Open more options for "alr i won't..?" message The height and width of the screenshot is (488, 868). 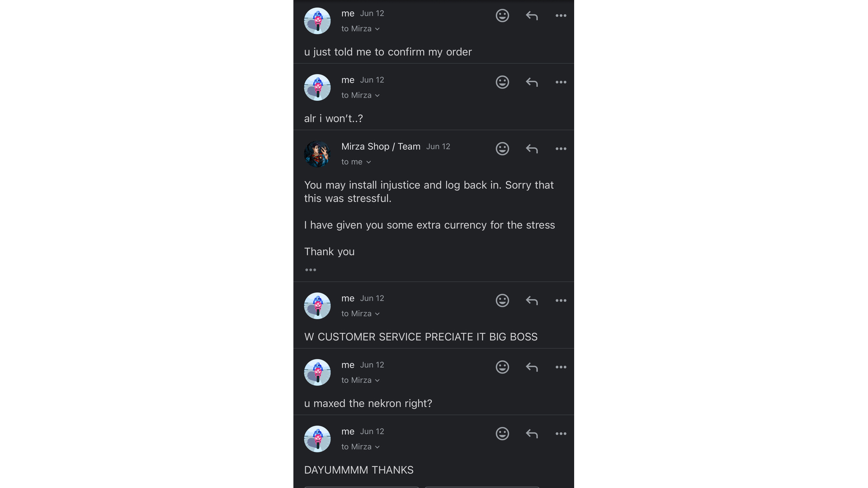click(561, 82)
